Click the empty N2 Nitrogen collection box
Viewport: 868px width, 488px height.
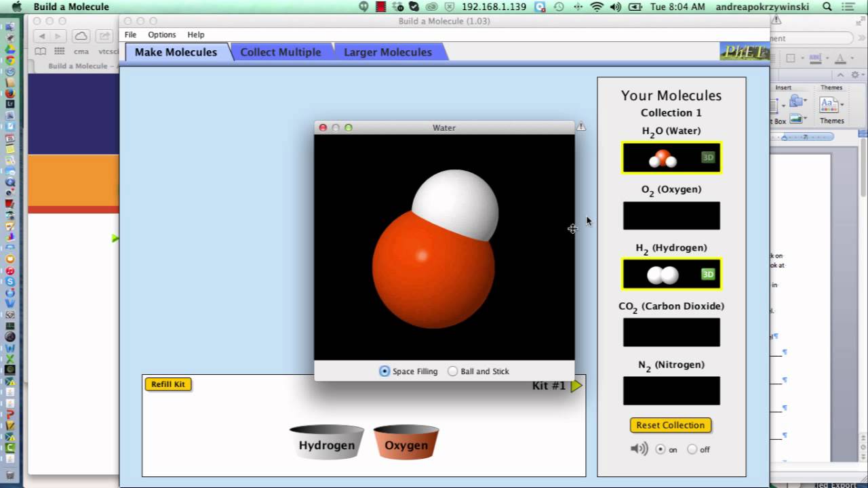pos(671,391)
